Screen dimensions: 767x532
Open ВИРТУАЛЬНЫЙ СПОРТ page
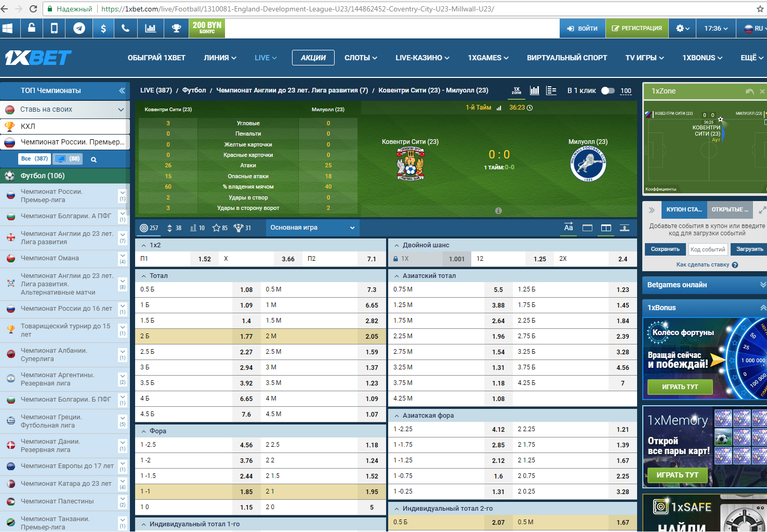pyautogui.click(x=567, y=58)
